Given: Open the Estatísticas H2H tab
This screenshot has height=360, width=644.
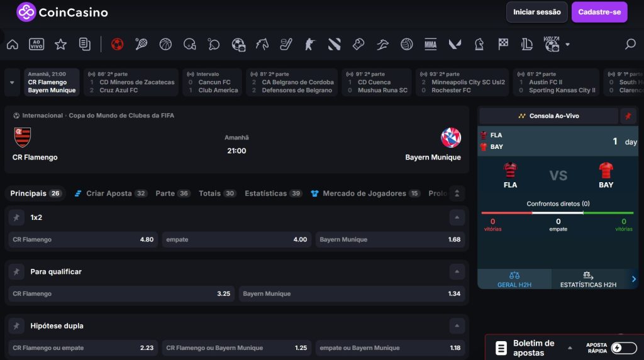Looking at the screenshot, I should [x=588, y=279].
